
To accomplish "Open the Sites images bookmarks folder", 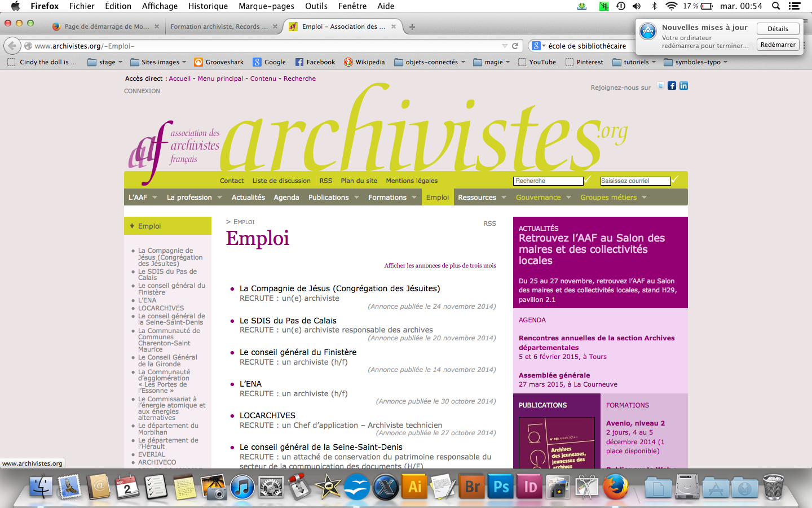I will coord(158,62).
